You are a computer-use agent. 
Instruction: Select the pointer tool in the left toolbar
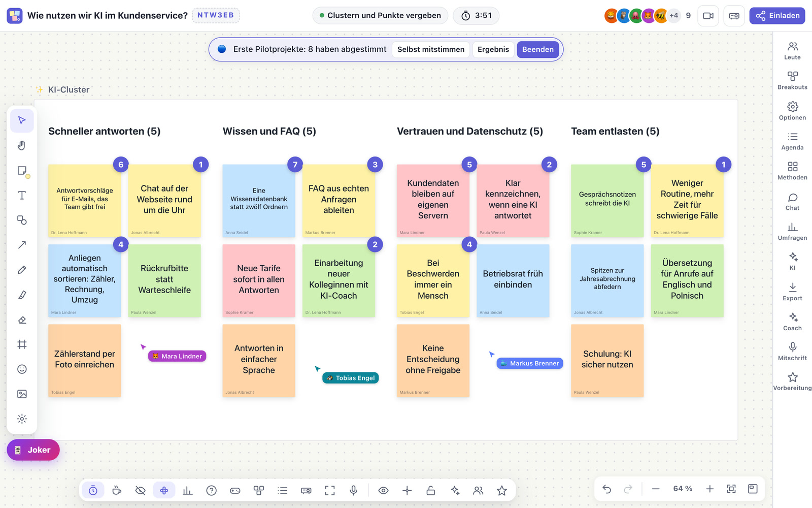[22, 120]
